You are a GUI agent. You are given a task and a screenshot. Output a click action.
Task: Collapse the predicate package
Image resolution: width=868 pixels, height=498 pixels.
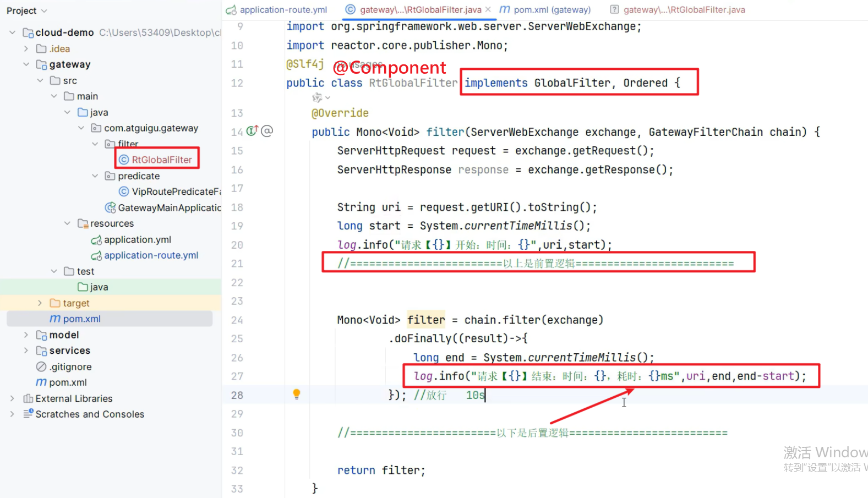coord(95,176)
